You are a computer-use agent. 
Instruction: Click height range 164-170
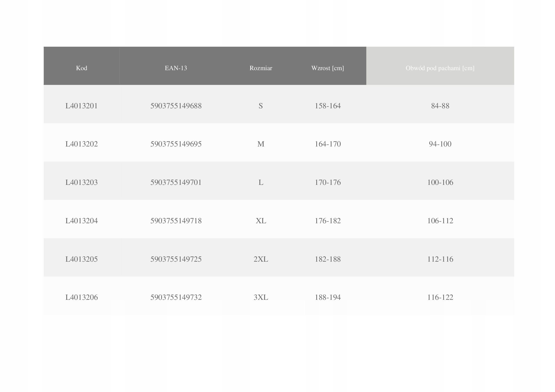click(327, 144)
